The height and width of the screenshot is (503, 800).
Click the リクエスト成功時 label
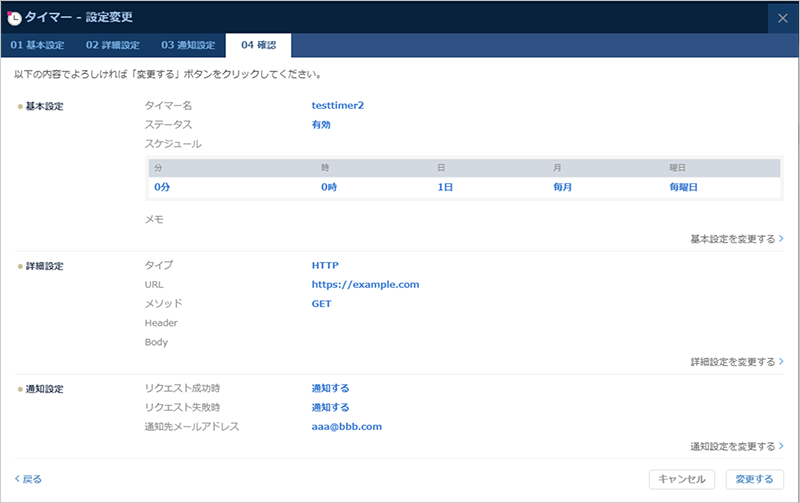coord(182,388)
